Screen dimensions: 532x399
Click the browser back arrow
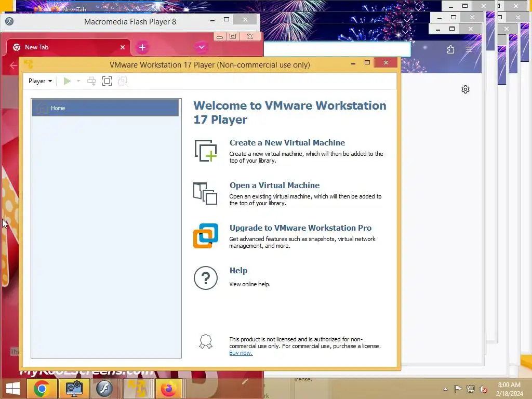click(13, 65)
